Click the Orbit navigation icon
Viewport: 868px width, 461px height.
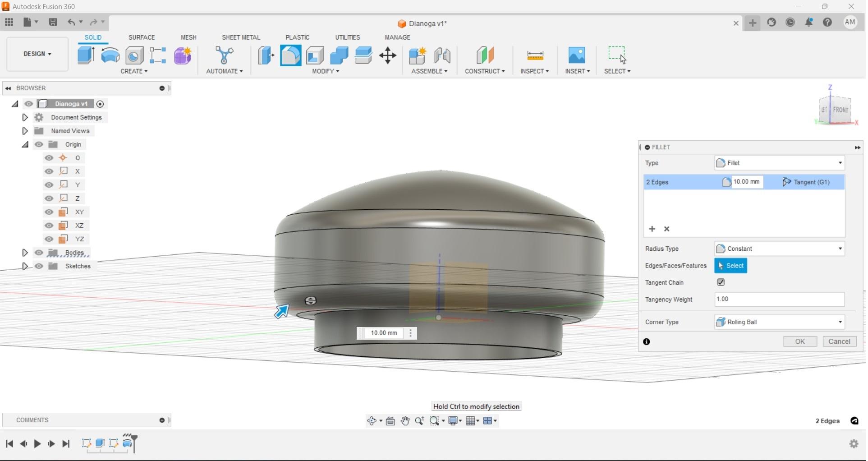pyautogui.click(x=372, y=421)
